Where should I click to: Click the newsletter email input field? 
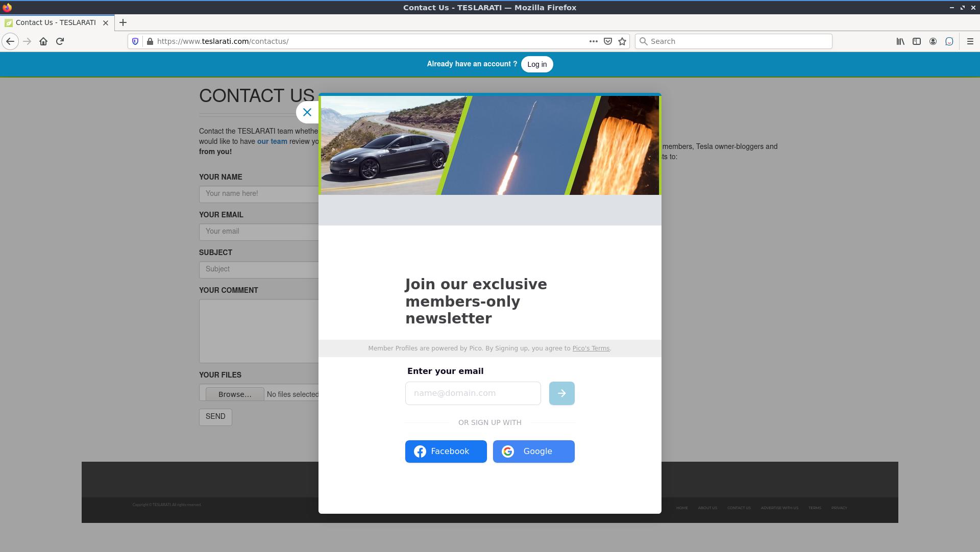click(473, 393)
